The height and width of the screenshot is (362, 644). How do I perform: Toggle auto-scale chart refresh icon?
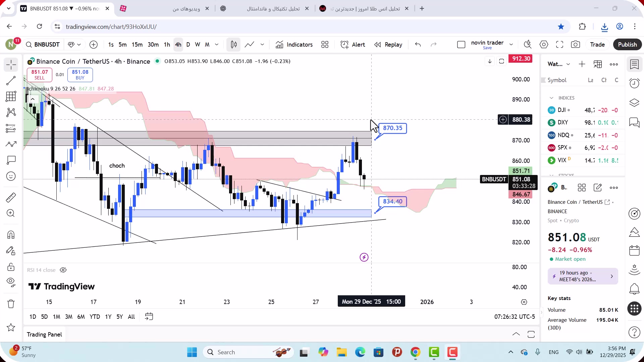(501, 61)
